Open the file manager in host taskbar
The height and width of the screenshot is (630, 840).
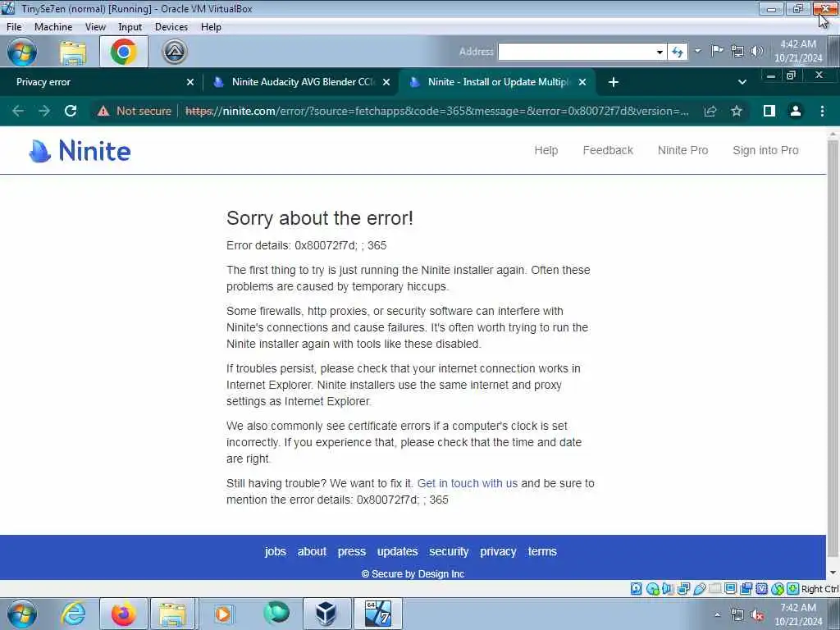click(172, 614)
